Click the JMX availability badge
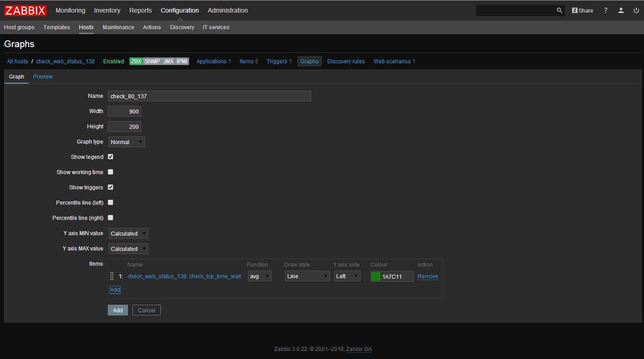644x359 pixels. 168,61
